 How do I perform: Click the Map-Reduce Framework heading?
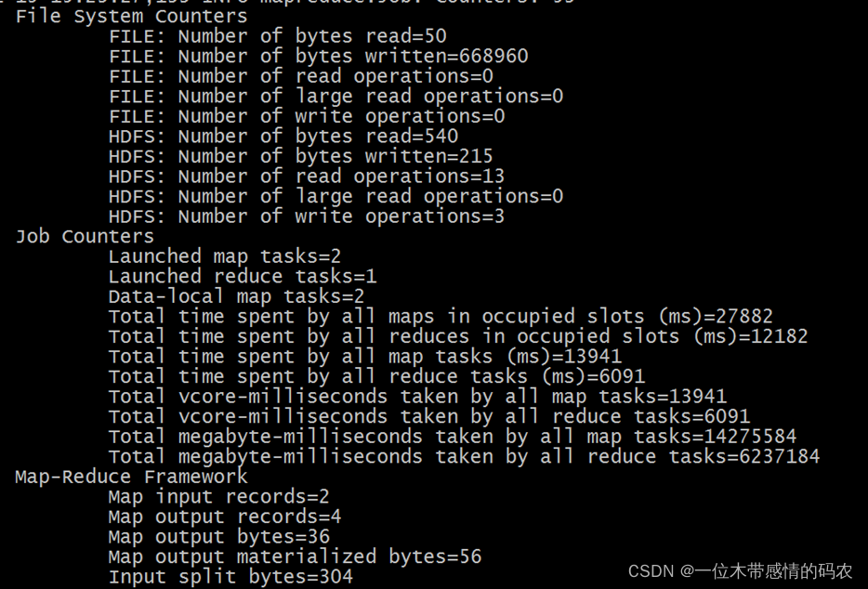click(131, 477)
